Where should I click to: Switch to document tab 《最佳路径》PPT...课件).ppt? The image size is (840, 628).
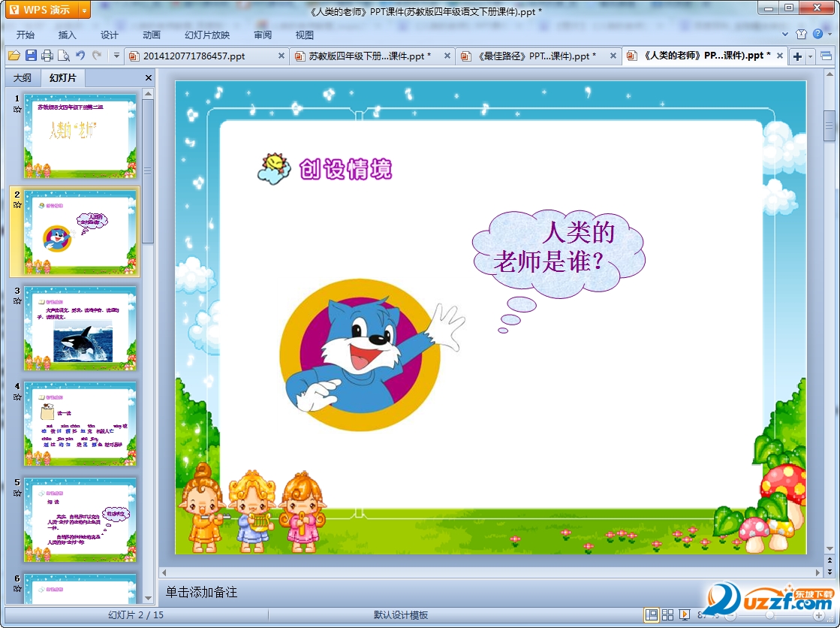(537, 56)
